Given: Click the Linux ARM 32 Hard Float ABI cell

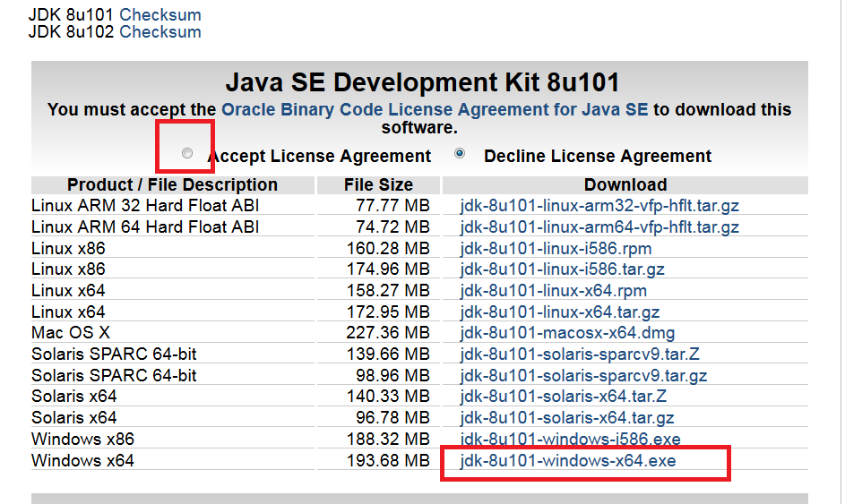Looking at the screenshot, I should click(145, 206).
